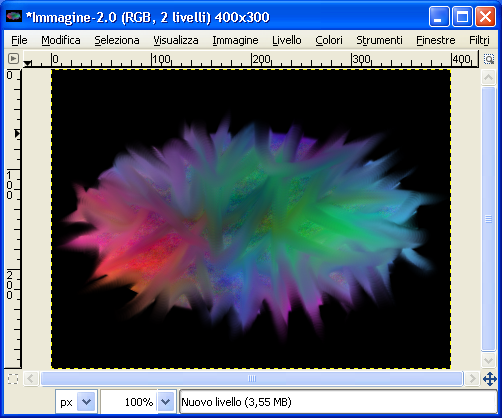Screen dimensions: 502x418
Task: Click the 100% zoom input field
Action: tap(129, 402)
